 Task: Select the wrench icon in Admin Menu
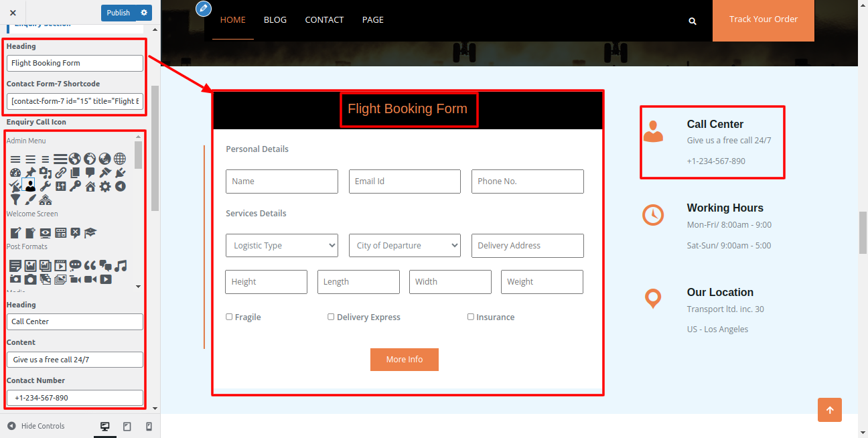click(45, 186)
